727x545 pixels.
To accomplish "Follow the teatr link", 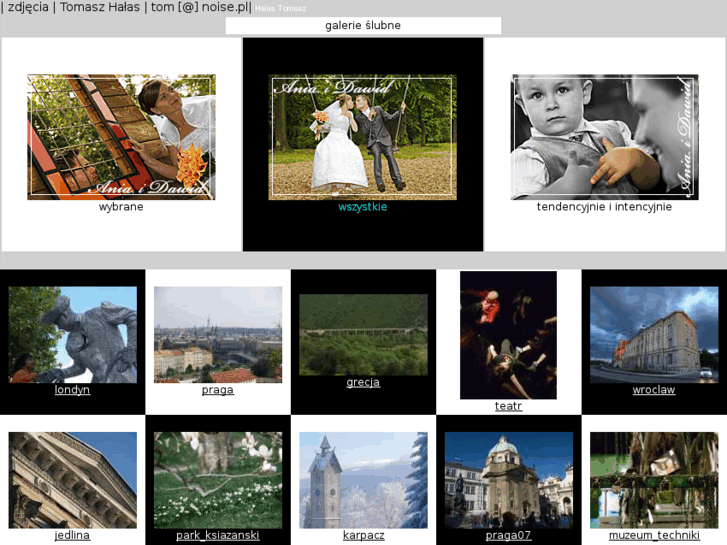I will click(x=508, y=406).
